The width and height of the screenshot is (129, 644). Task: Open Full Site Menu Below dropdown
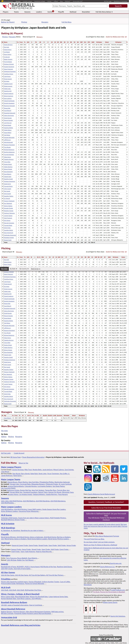click(x=104, y=12)
